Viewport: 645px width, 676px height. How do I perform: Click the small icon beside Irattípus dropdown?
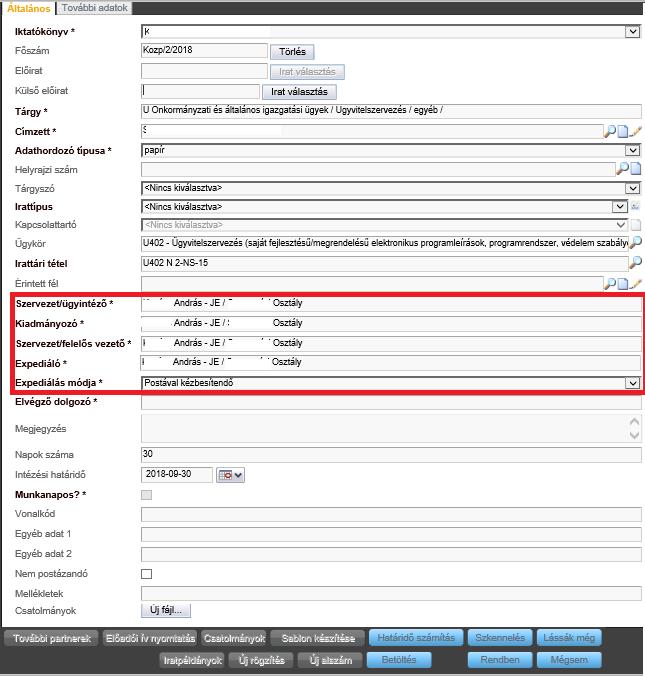(x=635, y=207)
